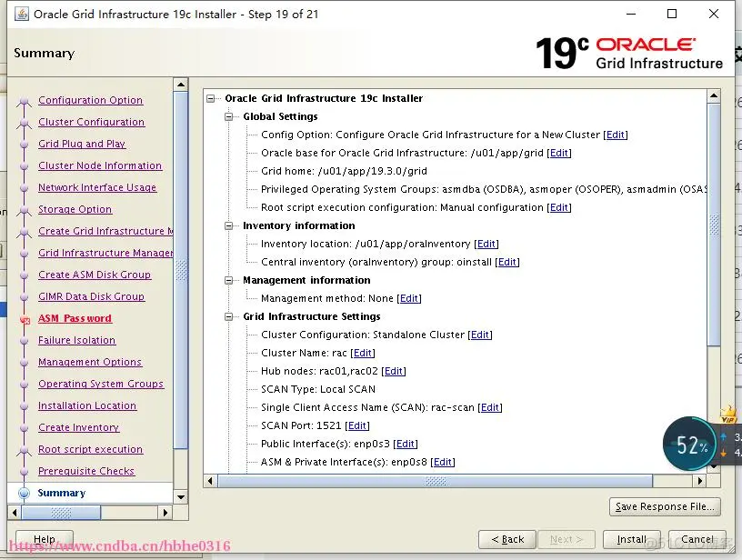Start installation with the Install button

pyautogui.click(x=631, y=539)
